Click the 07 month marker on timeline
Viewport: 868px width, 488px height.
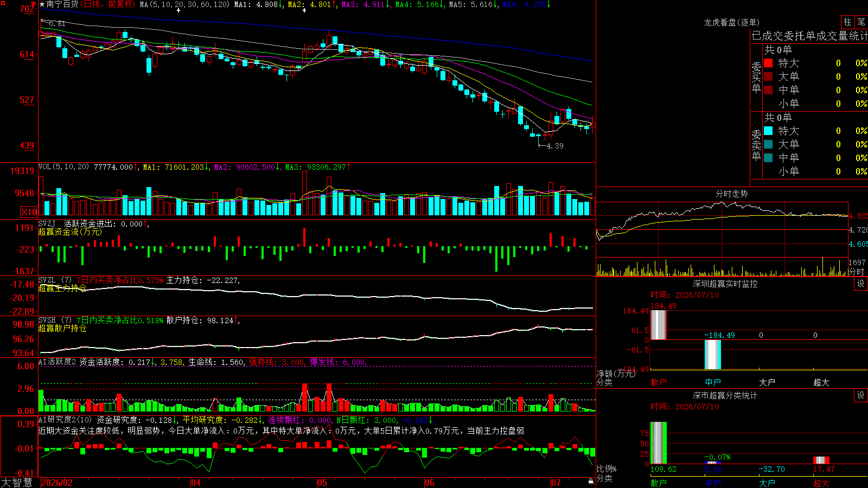556,483
